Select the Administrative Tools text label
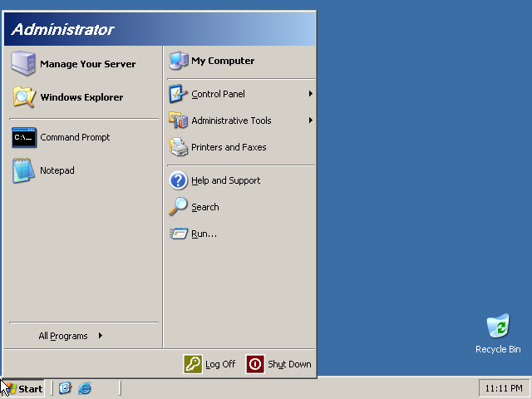Viewport: 532px width, 399px height. click(x=231, y=121)
